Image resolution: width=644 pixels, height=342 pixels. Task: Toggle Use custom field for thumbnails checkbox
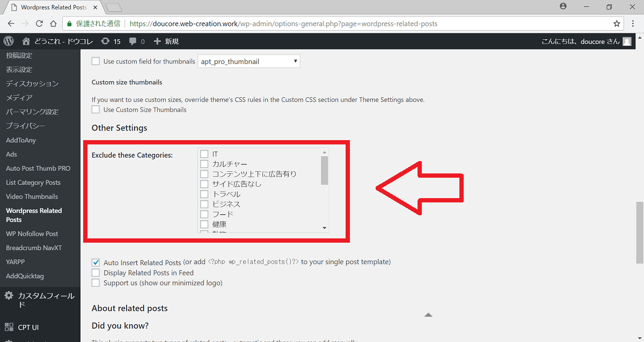pos(96,61)
